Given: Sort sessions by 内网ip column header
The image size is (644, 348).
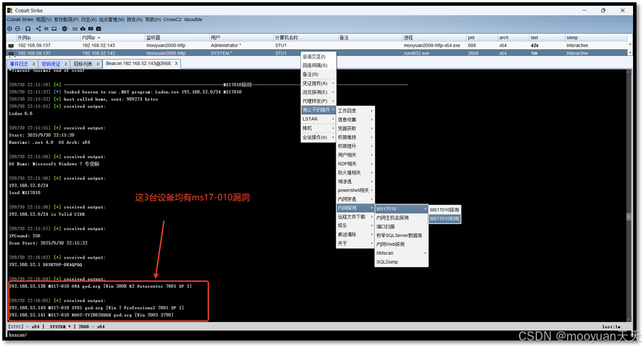Looking at the screenshot, I should tap(113, 37).
